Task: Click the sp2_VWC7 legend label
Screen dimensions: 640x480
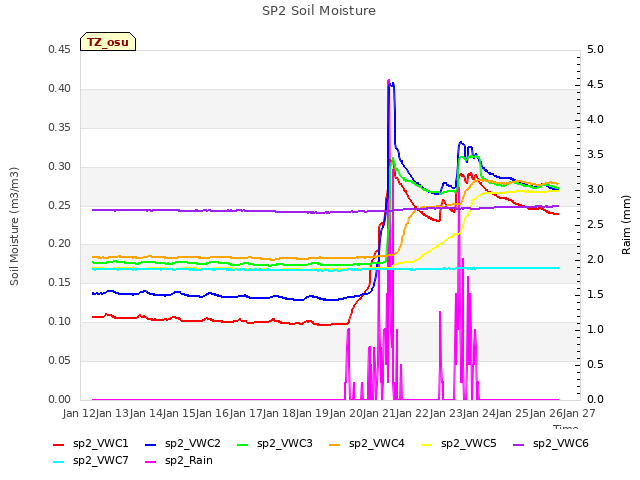Action: coord(100,460)
